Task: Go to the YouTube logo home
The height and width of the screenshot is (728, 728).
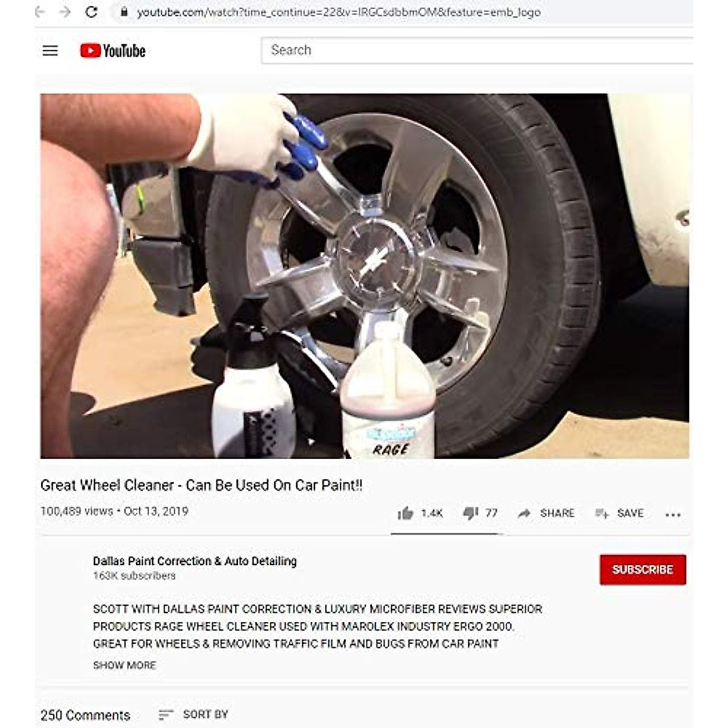Action: (113, 51)
